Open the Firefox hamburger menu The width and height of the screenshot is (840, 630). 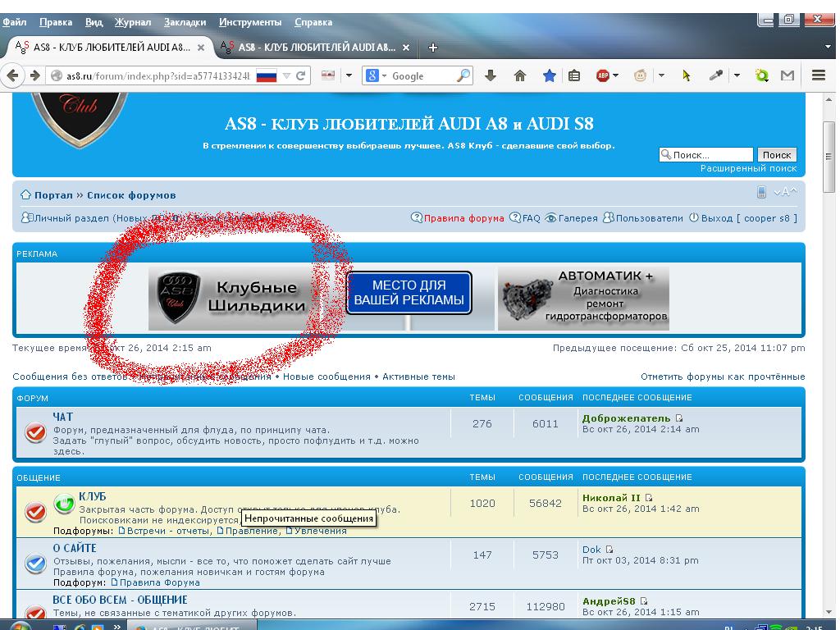[x=818, y=75]
